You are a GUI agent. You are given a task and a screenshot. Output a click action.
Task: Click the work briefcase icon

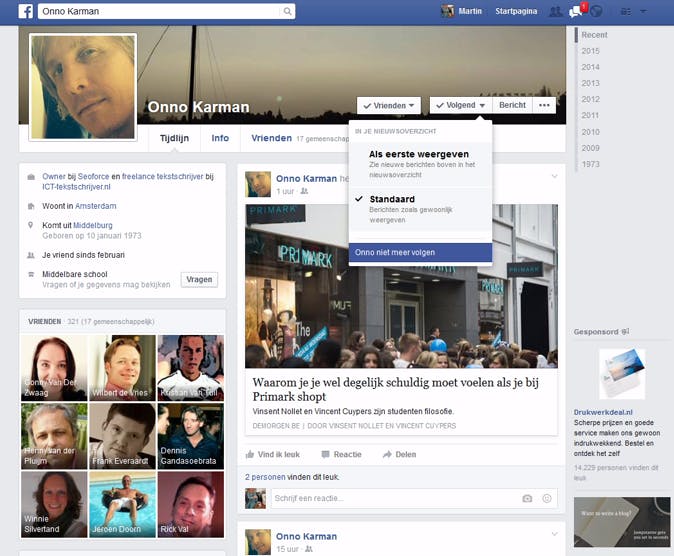point(31,177)
